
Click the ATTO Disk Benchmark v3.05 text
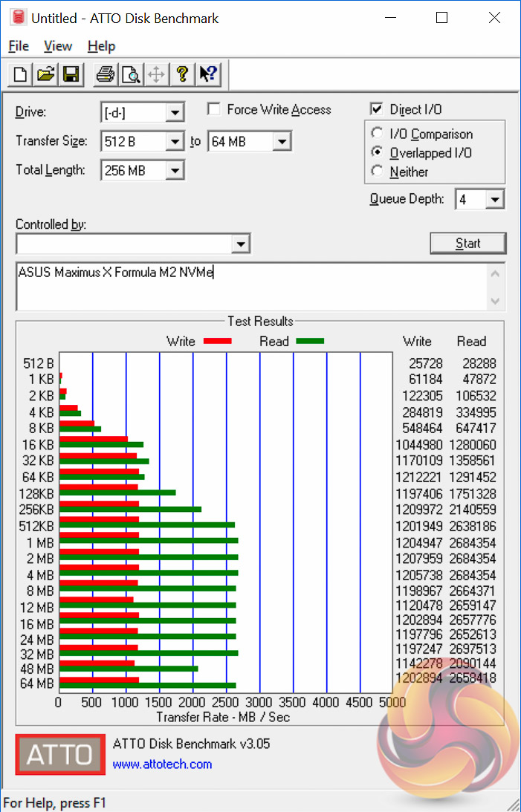click(x=191, y=744)
